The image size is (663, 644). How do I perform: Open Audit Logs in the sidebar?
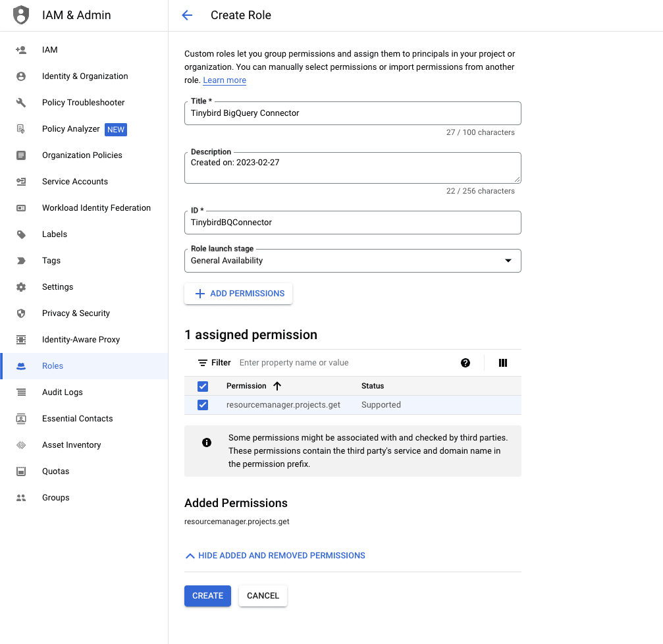click(63, 392)
